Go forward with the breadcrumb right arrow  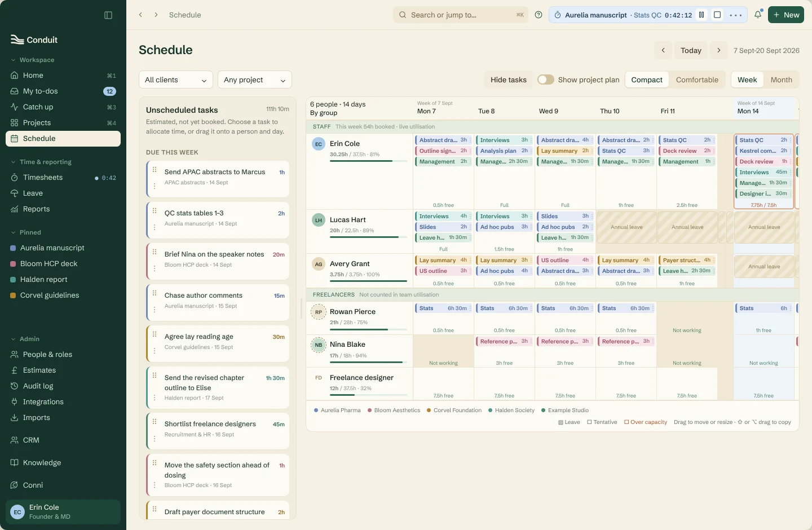click(x=156, y=15)
